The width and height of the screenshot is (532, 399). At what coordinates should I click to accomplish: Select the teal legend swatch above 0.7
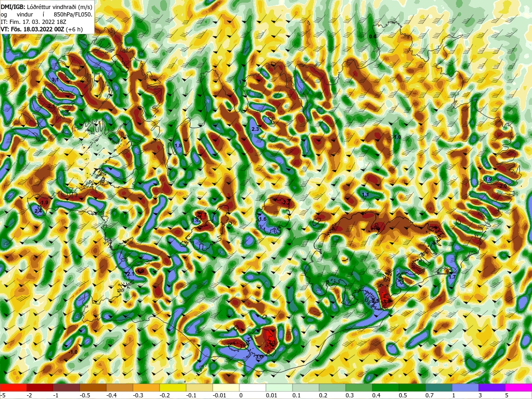pos(439,387)
